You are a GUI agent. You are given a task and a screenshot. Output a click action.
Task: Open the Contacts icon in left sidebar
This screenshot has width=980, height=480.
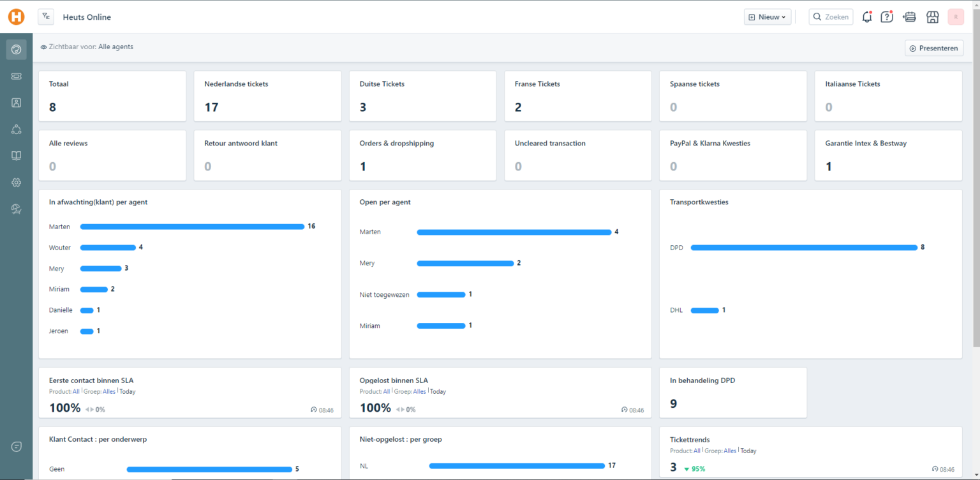click(17, 103)
